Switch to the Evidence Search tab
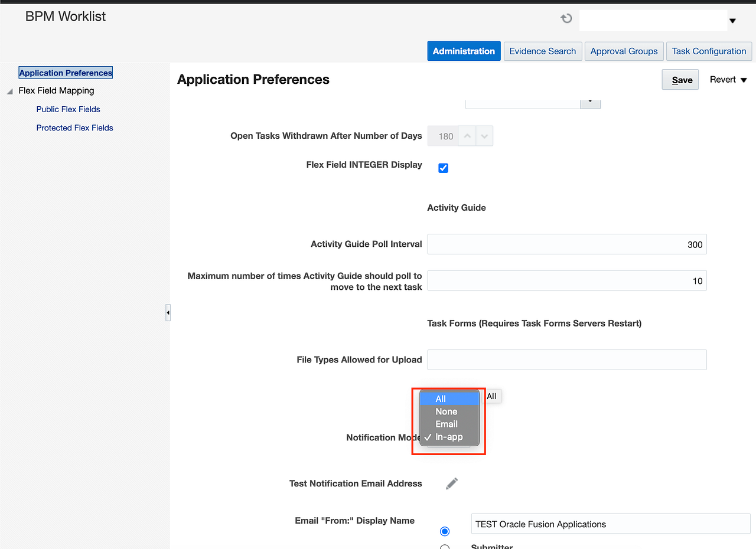Image resolution: width=756 pixels, height=549 pixels. click(x=542, y=51)
